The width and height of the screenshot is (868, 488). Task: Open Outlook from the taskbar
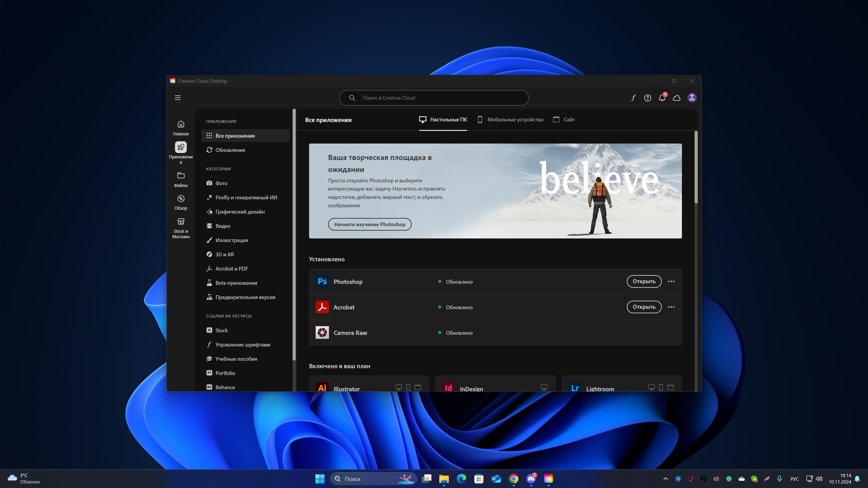click(x=496, y=479)
